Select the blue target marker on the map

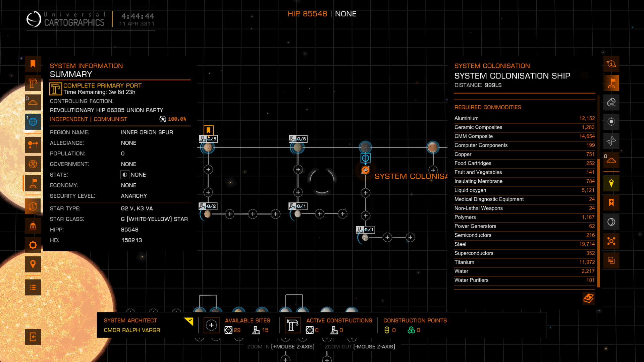point(365,158)
